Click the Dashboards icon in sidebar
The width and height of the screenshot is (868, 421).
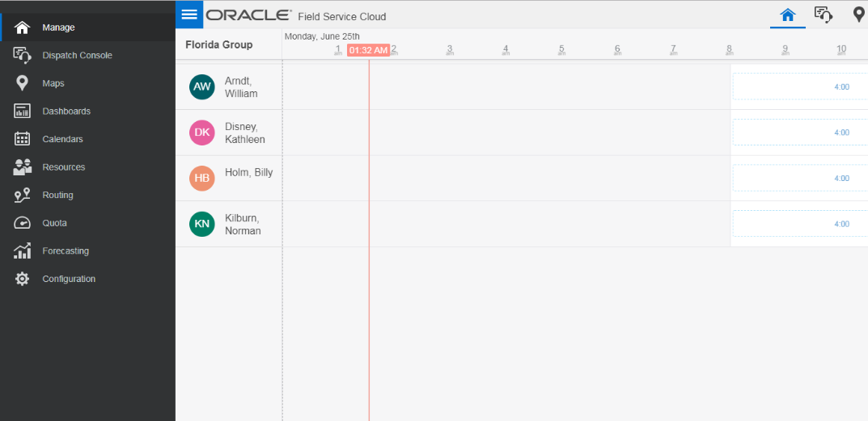tap(23, 112)
